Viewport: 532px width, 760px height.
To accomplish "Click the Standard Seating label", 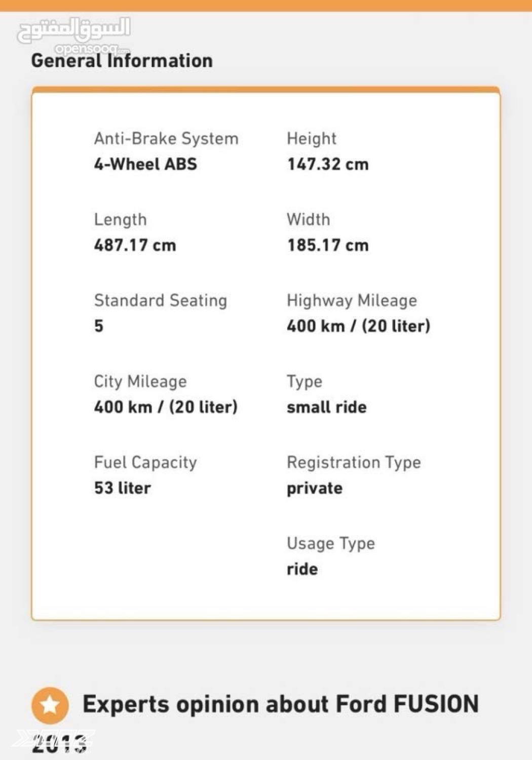I will 160,300.
